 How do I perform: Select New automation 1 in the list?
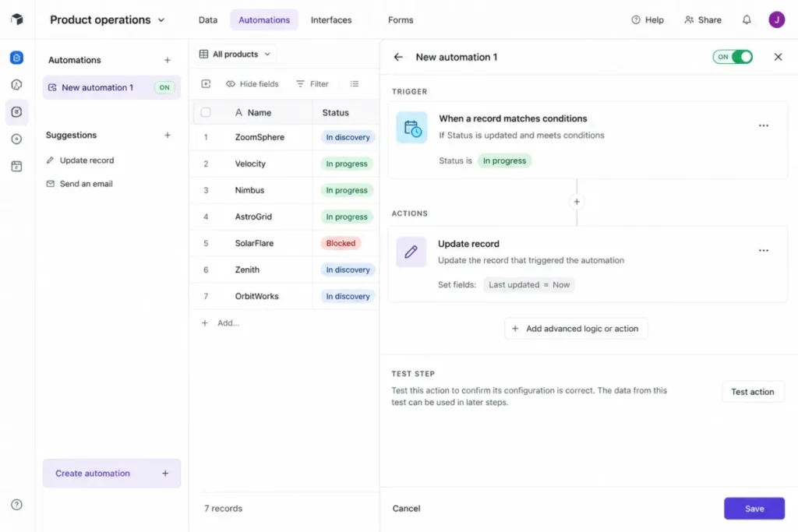[111, 87]
